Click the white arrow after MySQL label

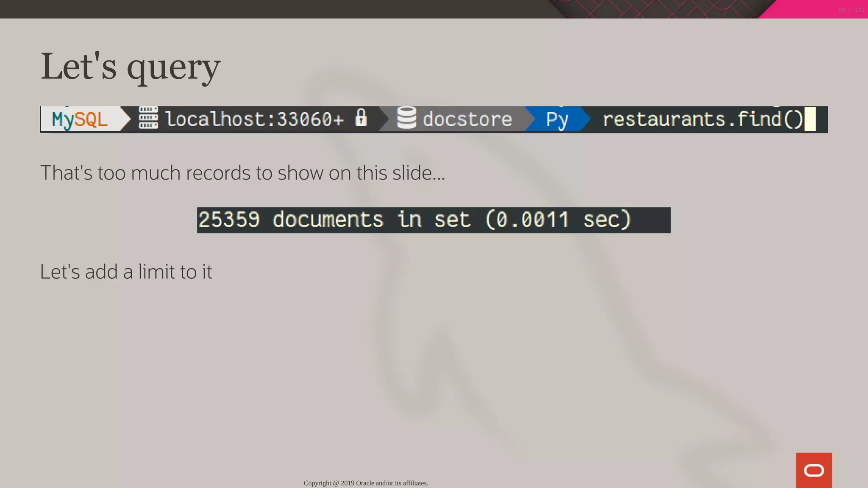tap(126, 119)
